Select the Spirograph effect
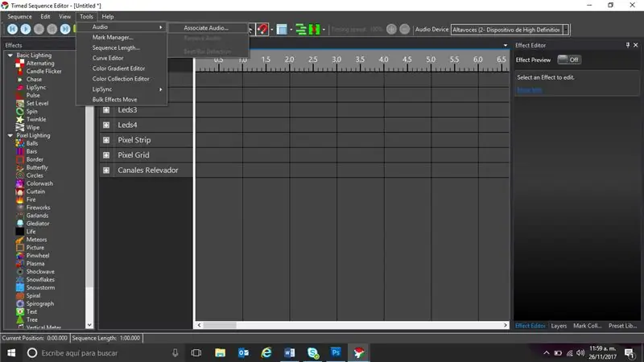The image size is (644, 362). pos(39,304)
